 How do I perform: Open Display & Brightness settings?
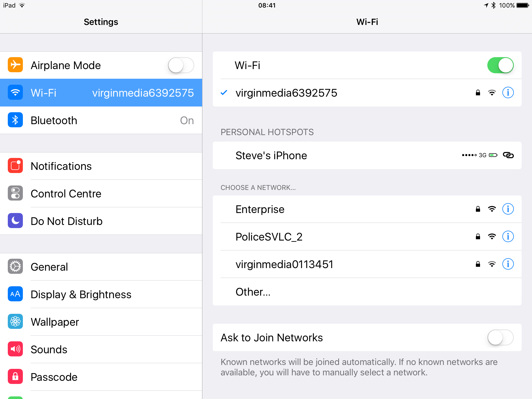coord(101,294)
